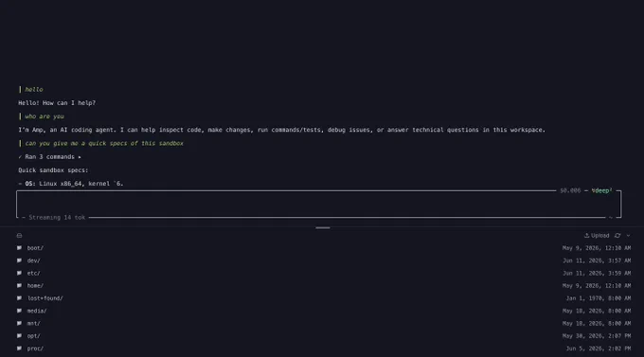This screenshot has width=644, height=357.
Task: Open the proc/ directory
Action: pyautogui.click(x=35, y=348)
